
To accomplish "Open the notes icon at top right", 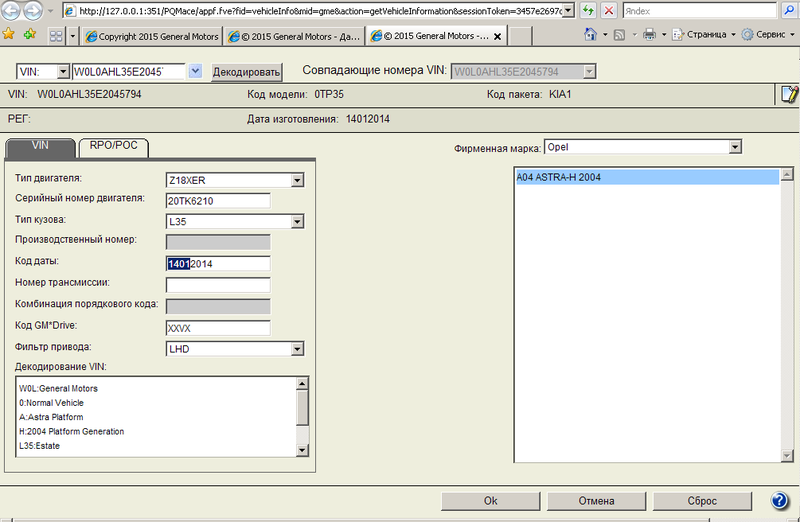I will (788, 95).
